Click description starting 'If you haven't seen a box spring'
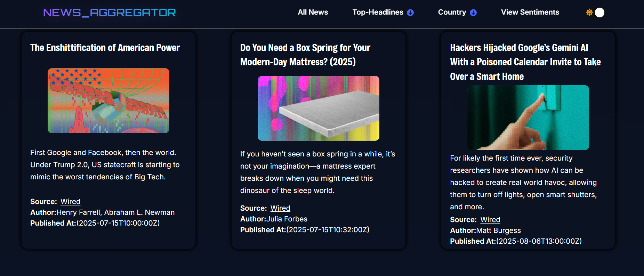Image resolution: width=644 pixels, height=276 pixels. [x=318, y=172]
